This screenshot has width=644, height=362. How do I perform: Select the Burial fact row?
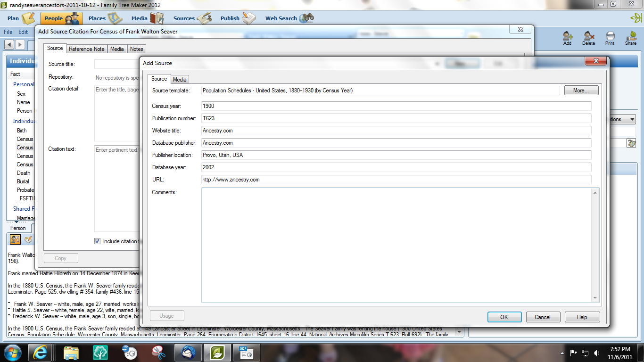[x=23, y=181]
